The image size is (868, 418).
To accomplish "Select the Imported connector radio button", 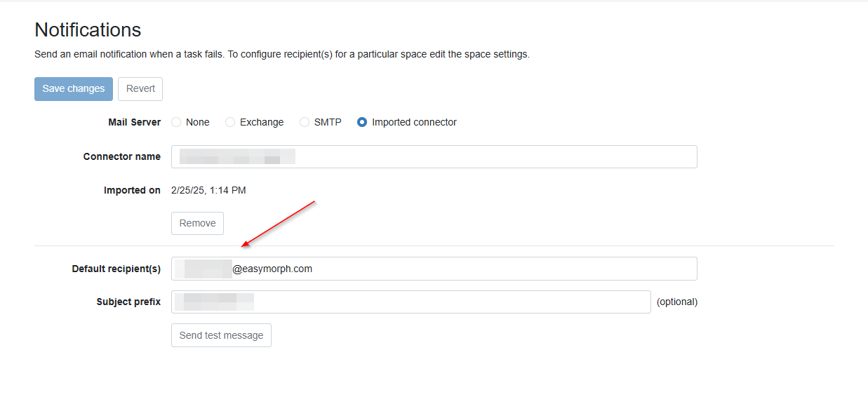I will 362,122.
